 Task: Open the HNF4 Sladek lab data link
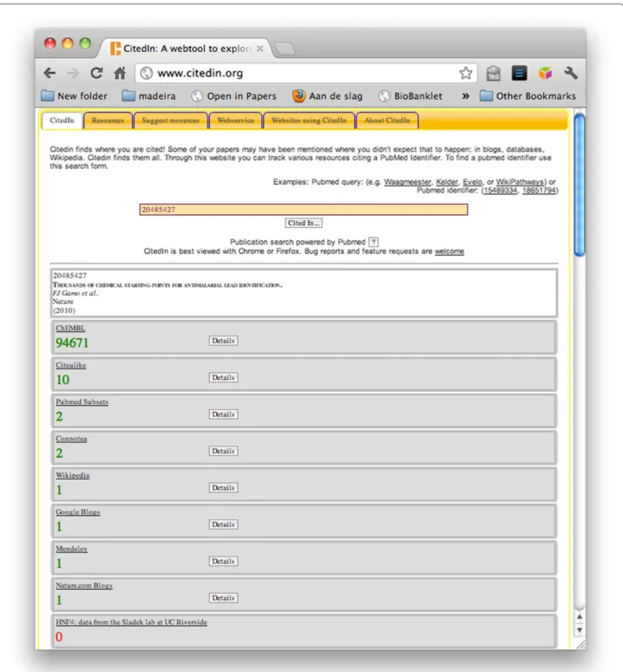131,623
